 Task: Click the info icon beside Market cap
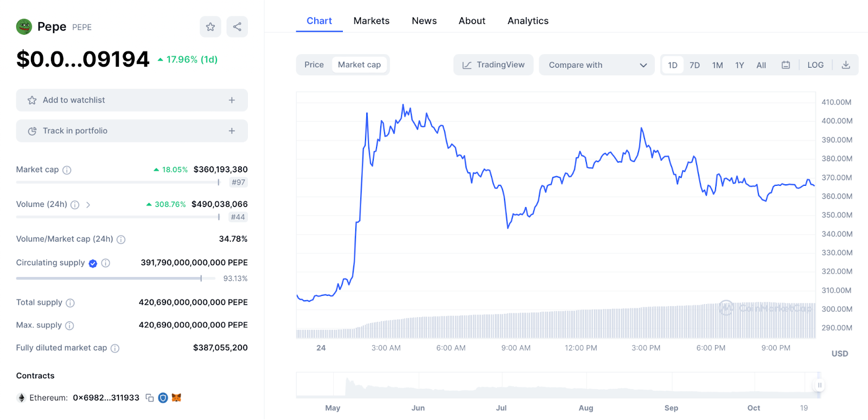point(67,170)
